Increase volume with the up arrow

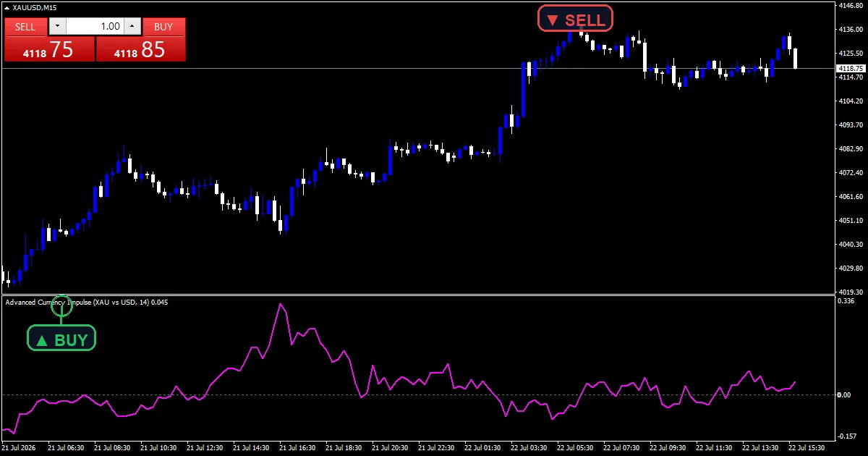point(132,27)
